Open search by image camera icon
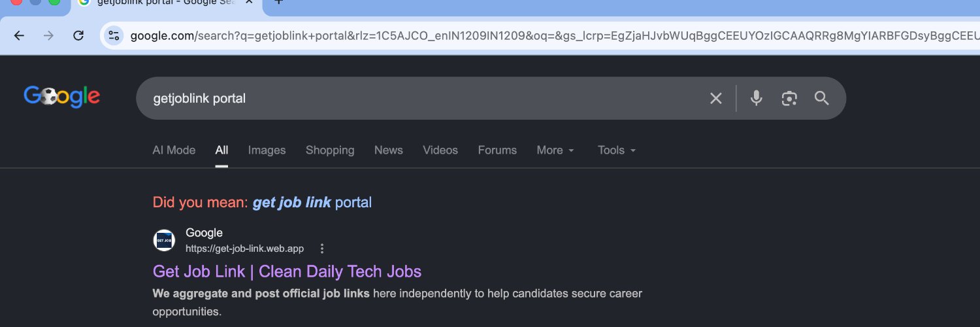Screen dimensions: 980x327 pyautogui.click(x=789, y=99)
